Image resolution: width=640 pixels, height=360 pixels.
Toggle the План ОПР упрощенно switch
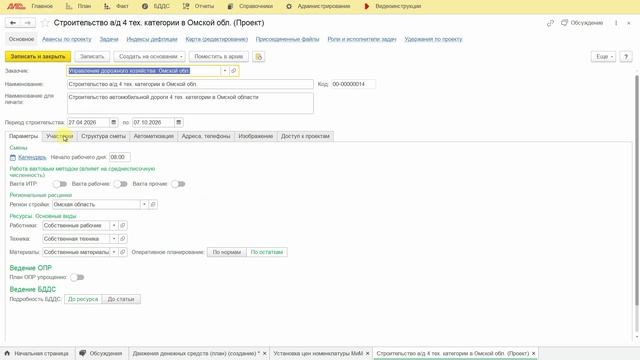(77, 278)
